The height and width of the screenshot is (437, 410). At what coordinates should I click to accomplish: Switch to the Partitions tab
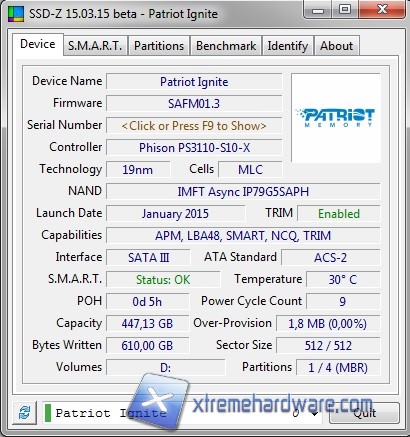point(159,46)
